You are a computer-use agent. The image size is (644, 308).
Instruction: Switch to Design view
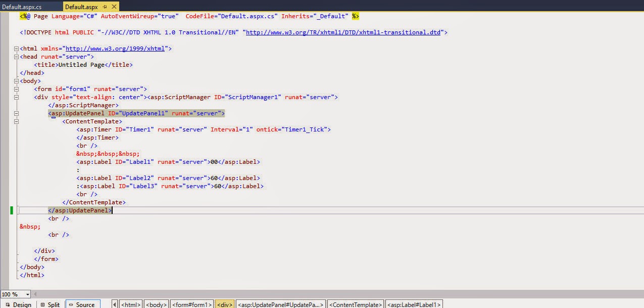(x=23, y=304)
